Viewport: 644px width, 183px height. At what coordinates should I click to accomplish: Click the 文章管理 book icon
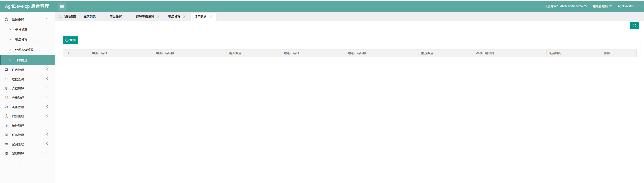(7, 88)
